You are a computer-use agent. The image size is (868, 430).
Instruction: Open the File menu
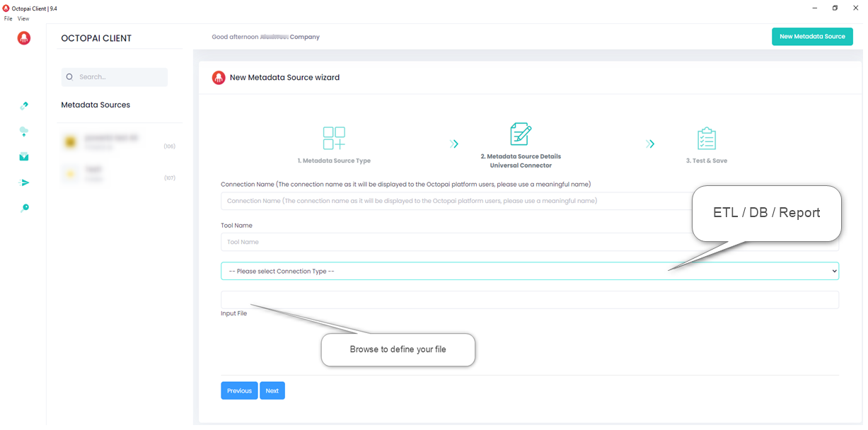coord(8,18)
